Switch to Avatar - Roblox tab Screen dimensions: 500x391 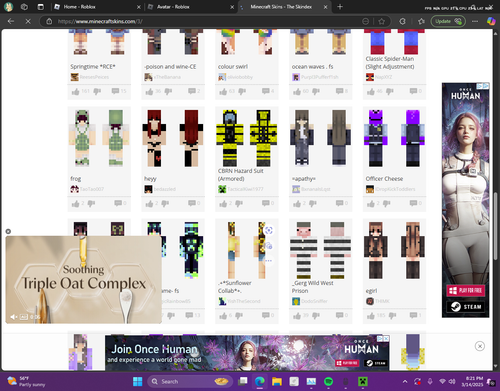click(x=191, y=7)
